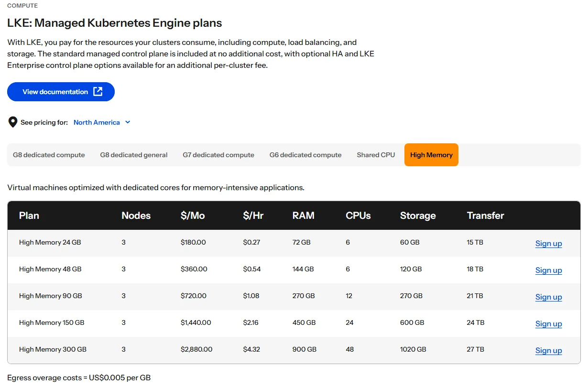Screen dimensions: 588x387
Task: Click the High Memory 300 GB plan name
Action: 53,349
